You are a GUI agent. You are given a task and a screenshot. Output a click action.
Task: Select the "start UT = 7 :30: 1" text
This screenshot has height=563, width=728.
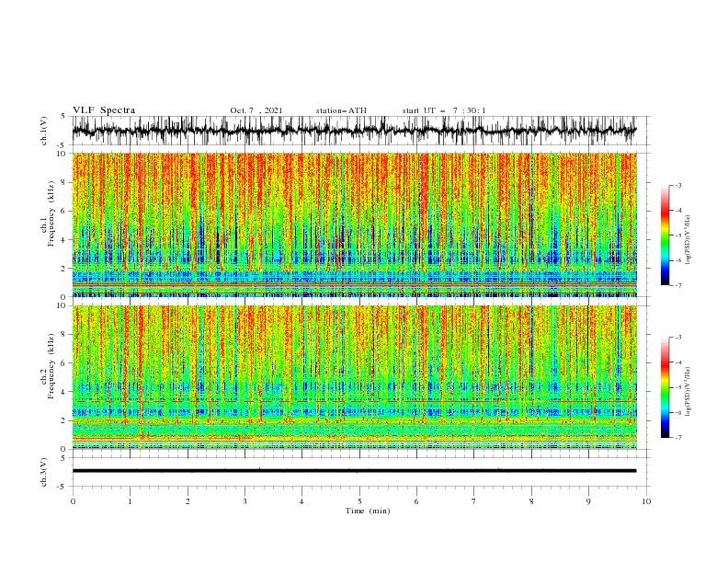[x=444, y=110]
